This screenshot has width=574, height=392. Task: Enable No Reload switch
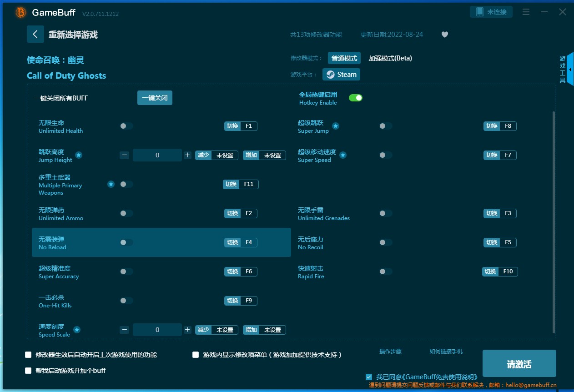click(x=126, y=242)
